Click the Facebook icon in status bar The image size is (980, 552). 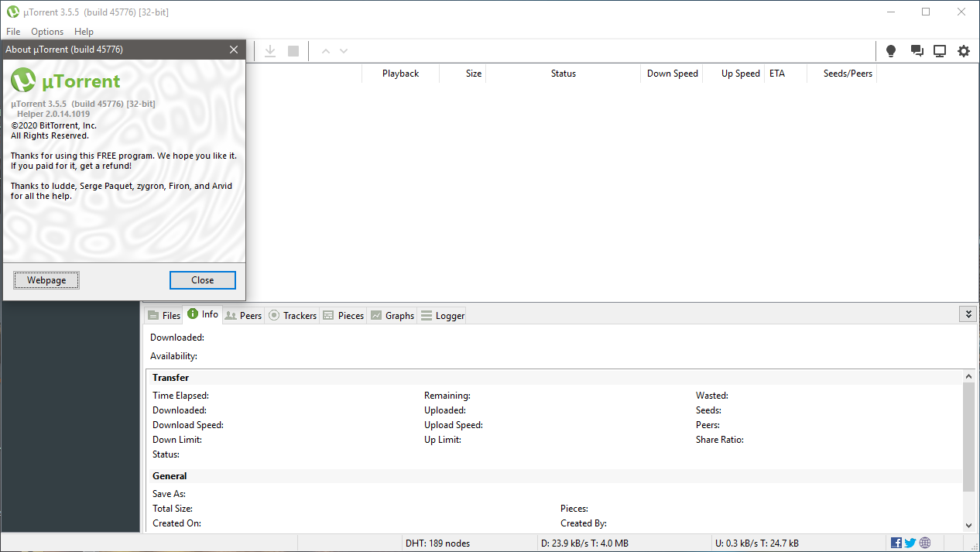click(896, 543)
